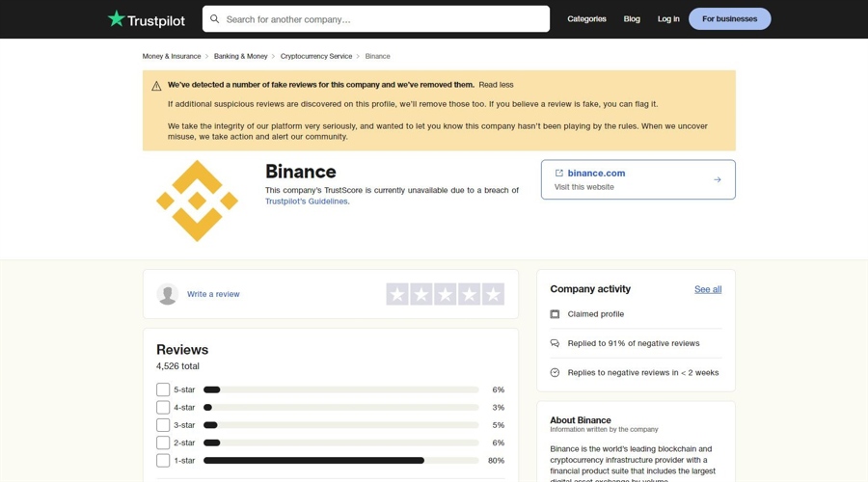Click the 4-star rating bar

[341, 408]
